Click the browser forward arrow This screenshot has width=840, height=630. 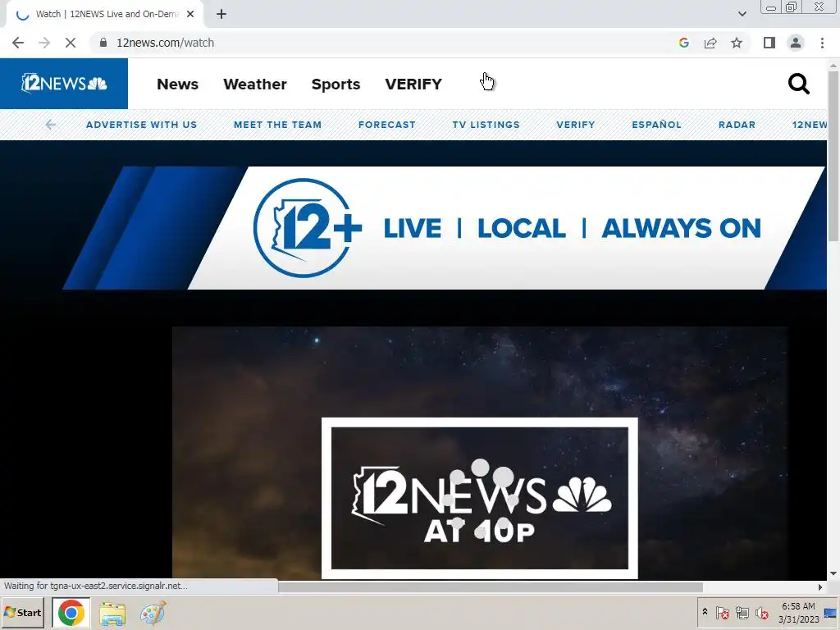(x=44, y=43)
